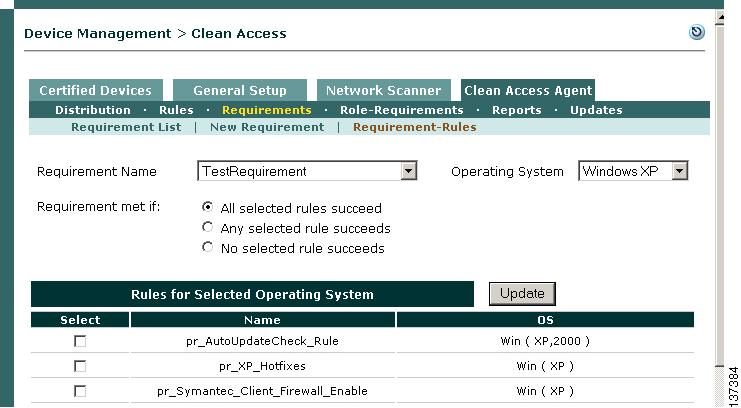
Task: Select the pr_AutoUpdateCheck_Rule checkbox
Action: click(80, 341)
